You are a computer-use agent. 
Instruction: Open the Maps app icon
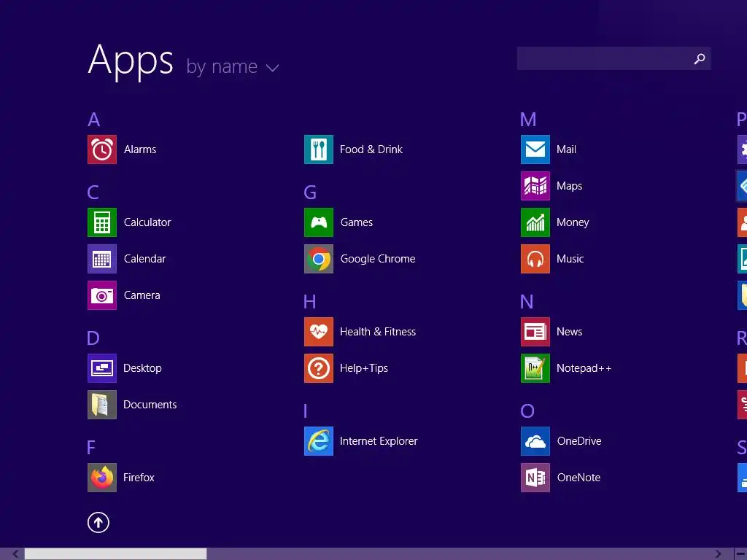tap(535, 186)
